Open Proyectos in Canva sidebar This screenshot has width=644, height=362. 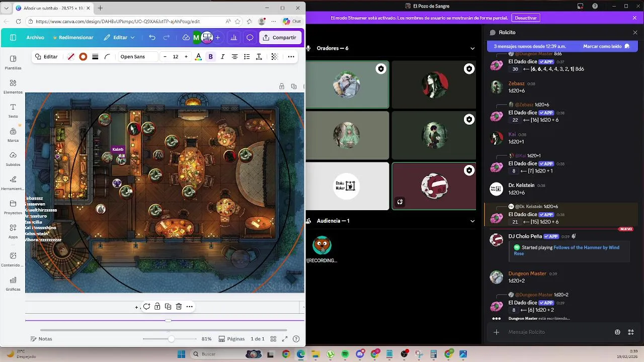click(x=13, y=207)
